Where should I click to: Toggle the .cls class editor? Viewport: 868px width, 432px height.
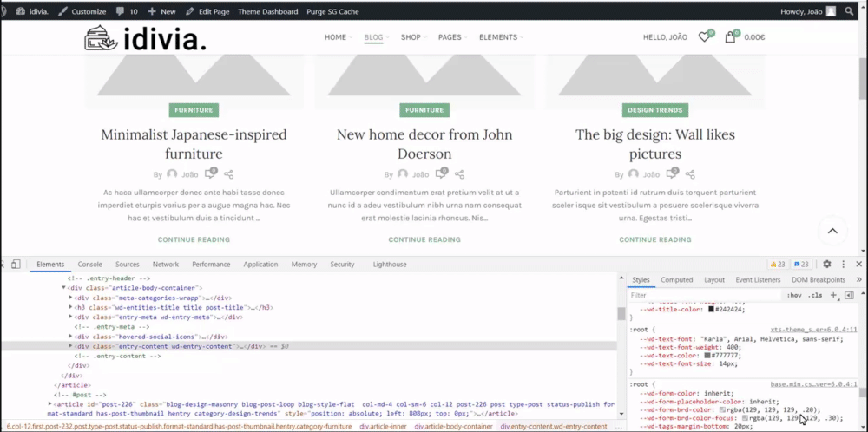(x=815, y=296)
